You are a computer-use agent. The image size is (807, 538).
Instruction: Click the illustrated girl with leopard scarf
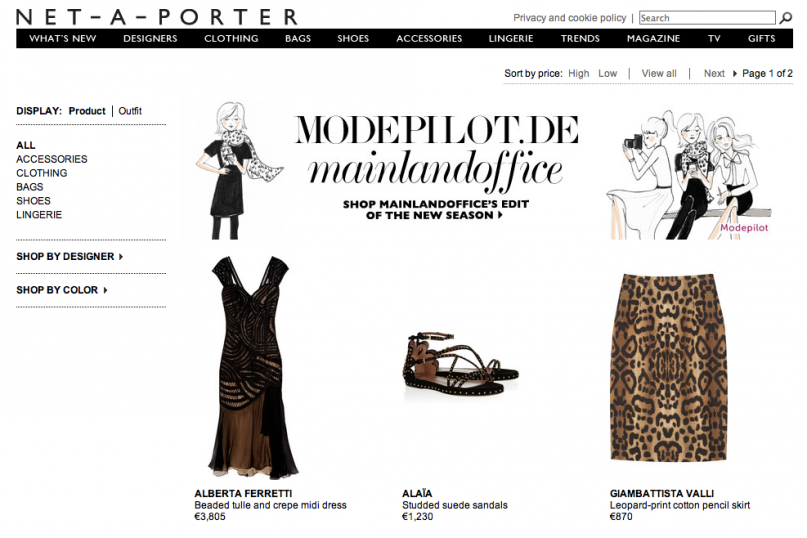[237, 170]
